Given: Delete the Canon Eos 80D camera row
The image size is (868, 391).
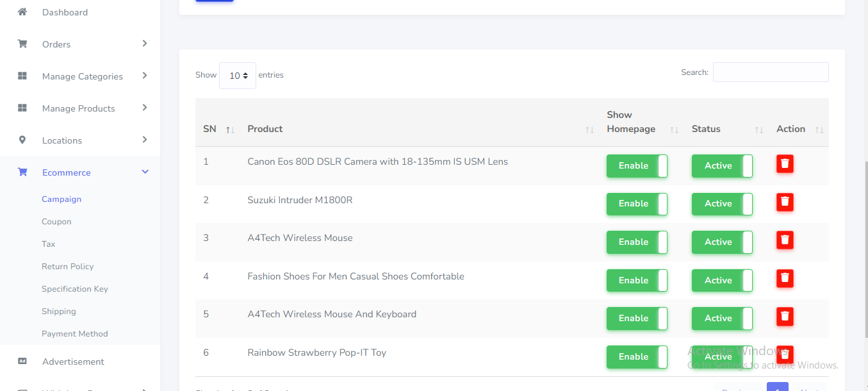Looking at the screenshot, I should 785,163.
